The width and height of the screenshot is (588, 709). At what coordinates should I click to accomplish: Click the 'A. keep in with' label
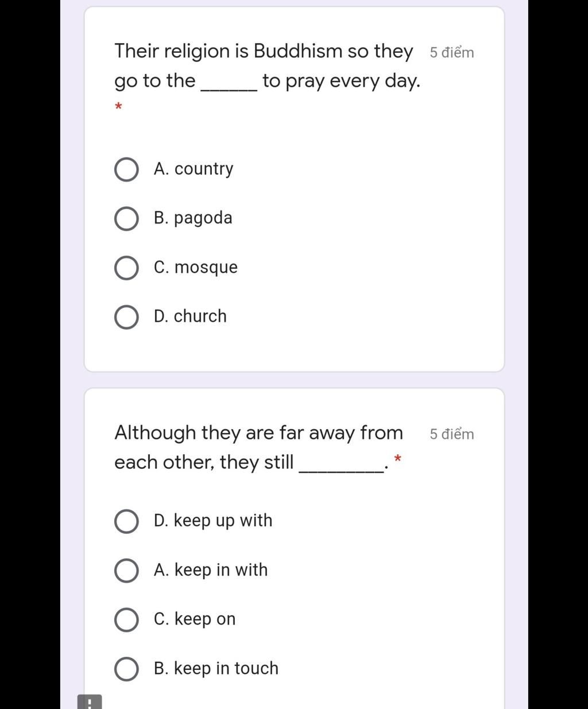click(x=211, y=570)
